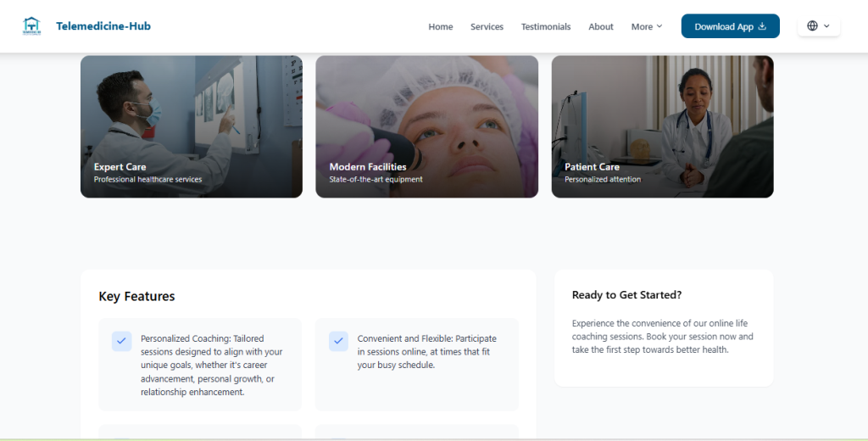This screenshot has width=868, height=441.
Task: Select the Modern Facilities image card
Action: coord(426,126)
